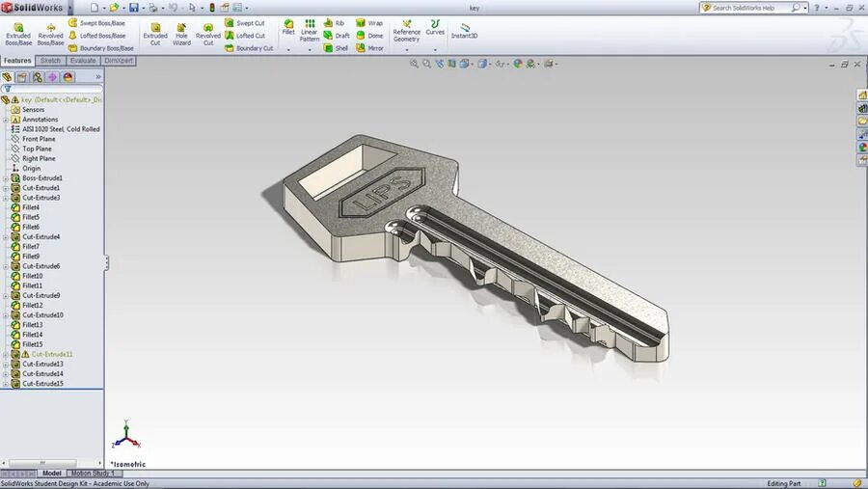This screenshot has width=868, height=489.
Task: Select the Sensors folder in tree
Action: pyautogui.click(x=33, y=110)
